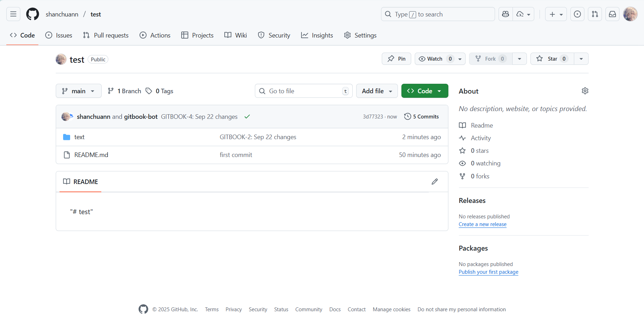The width and height of the screenshot is (644, 320).
Task: Show the commit status check mark details
Action: coord(247,117)
